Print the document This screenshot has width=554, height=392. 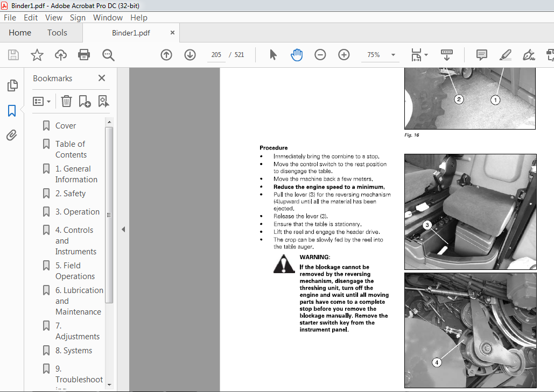point(84,55)
